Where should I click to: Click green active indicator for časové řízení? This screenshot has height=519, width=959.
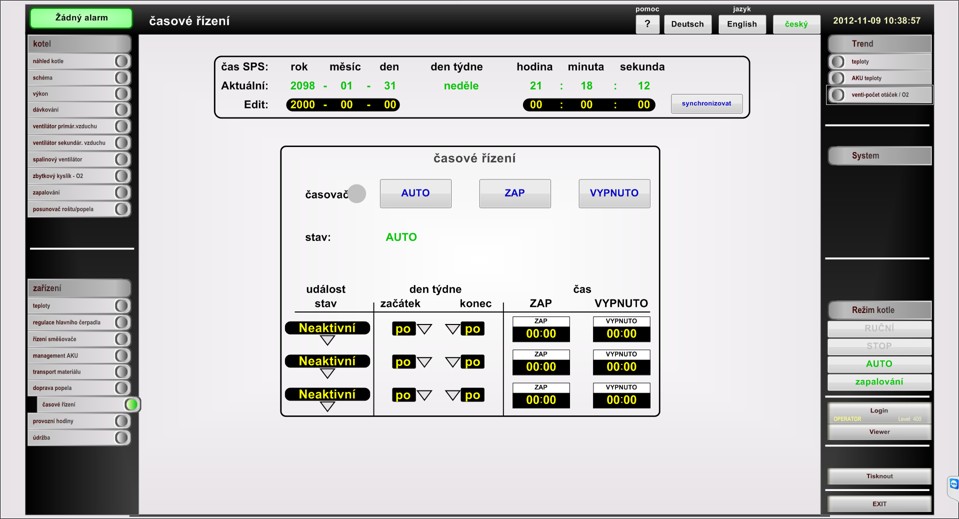click(x=131, y=404)
